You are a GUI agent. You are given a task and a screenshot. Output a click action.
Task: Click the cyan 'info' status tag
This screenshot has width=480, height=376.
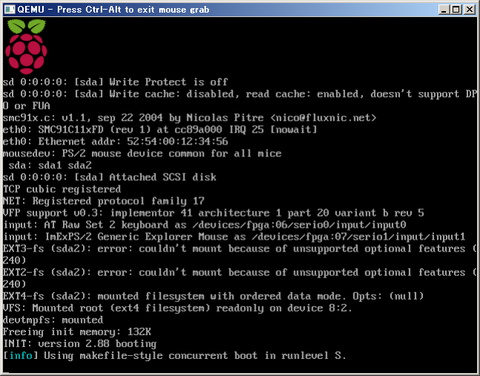pos(21,356)
